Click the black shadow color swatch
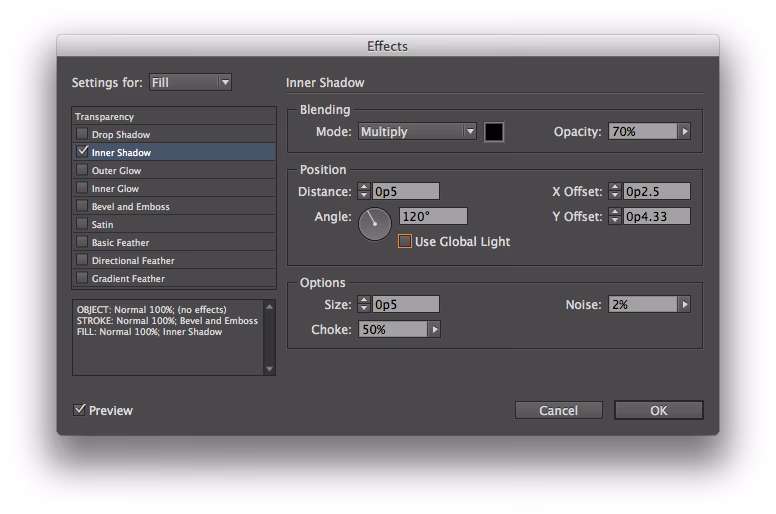776x514 pixels. [x=494, y=131]
